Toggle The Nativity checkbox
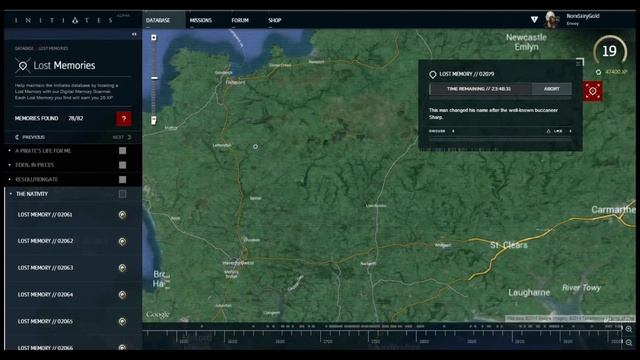This screenshot has width=640, height=360. [122, 194]
